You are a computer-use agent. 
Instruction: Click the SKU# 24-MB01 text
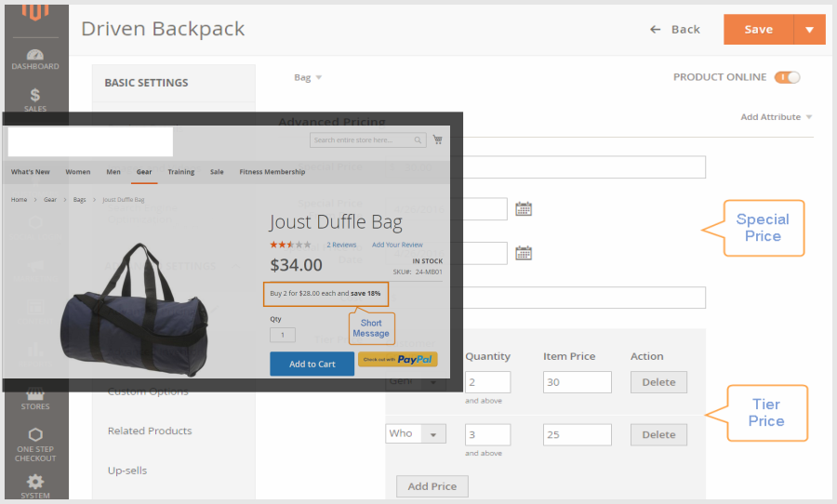coord(418,272)
